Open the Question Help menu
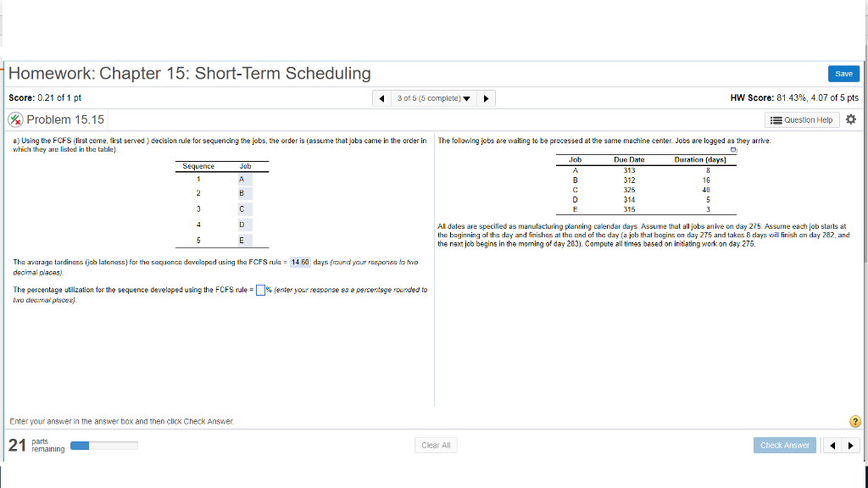868x488 pixels. point(801,119)
